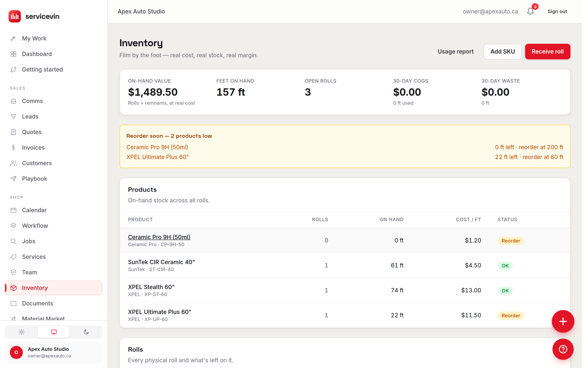The image size is (588, 368).
Task: Click the Getting started route icon
Action: 13,70
